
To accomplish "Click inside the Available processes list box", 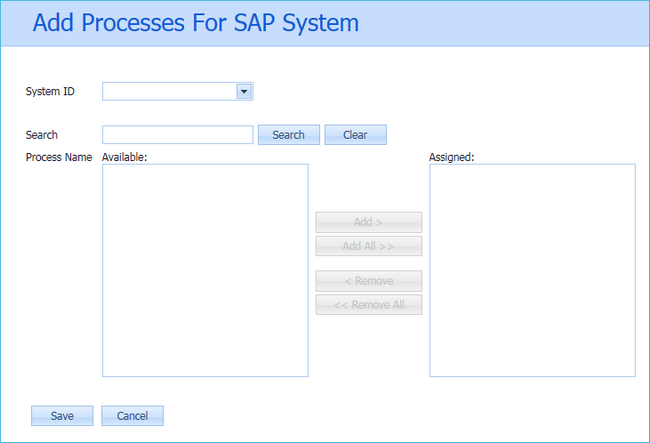I will click(x=205, y=270).
